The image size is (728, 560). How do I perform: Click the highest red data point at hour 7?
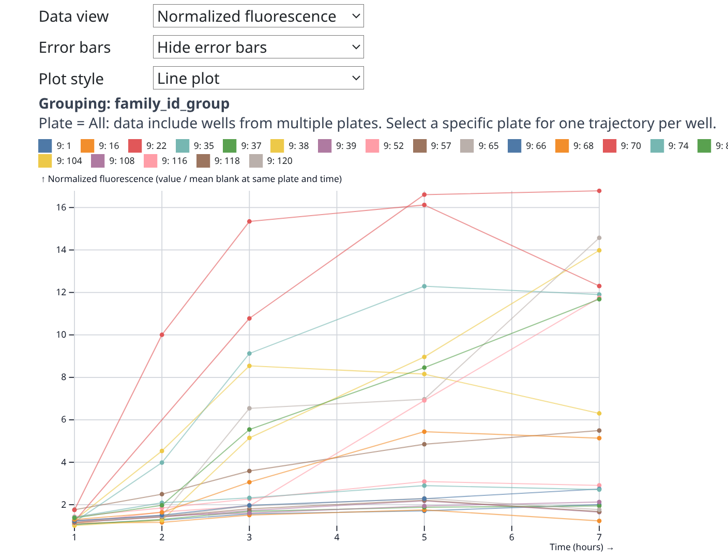tap(599, 191)
